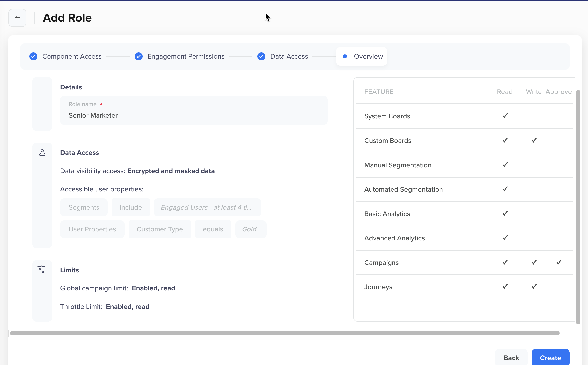Click the Campaigns row label
The height and width of the screenshot is (365, 588).
pyautogui.click(x=381, y=263)
